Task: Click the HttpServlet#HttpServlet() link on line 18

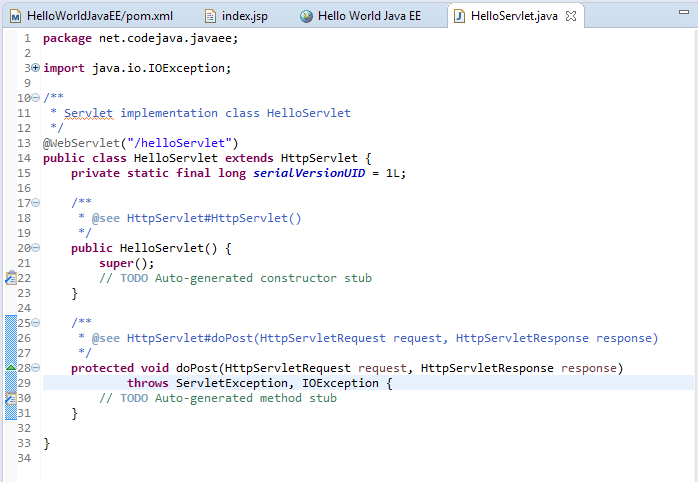Action: click(214, 218)
